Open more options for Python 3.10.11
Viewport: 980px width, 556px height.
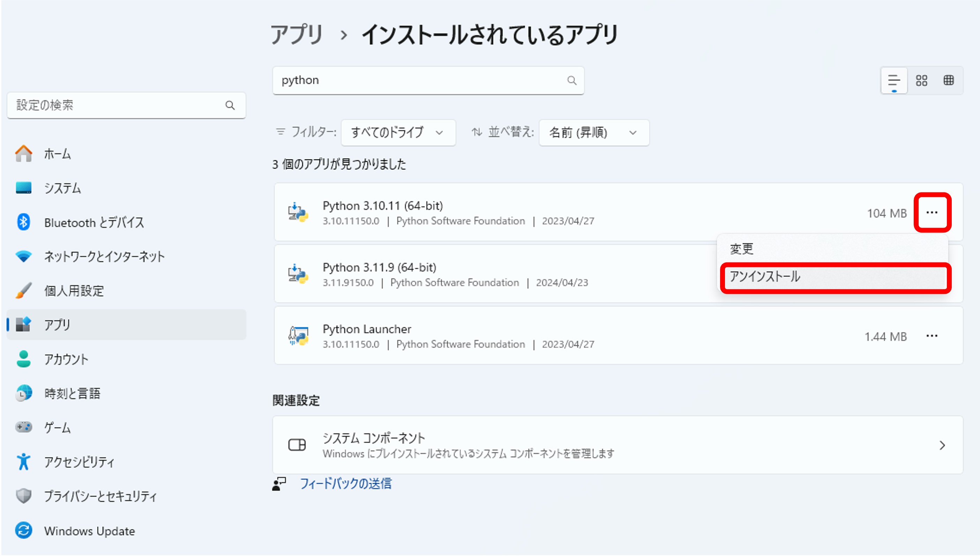click(x=932, y=212)
